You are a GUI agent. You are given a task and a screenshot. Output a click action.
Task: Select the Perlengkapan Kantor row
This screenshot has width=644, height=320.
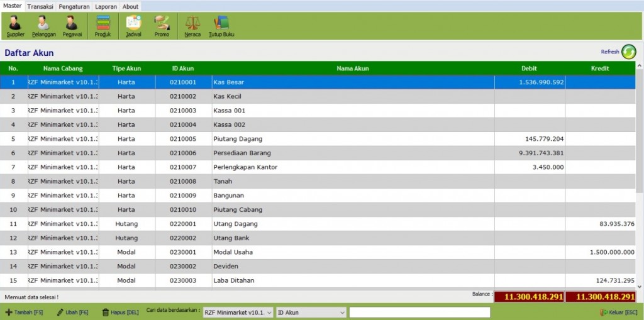coord(318,167)
